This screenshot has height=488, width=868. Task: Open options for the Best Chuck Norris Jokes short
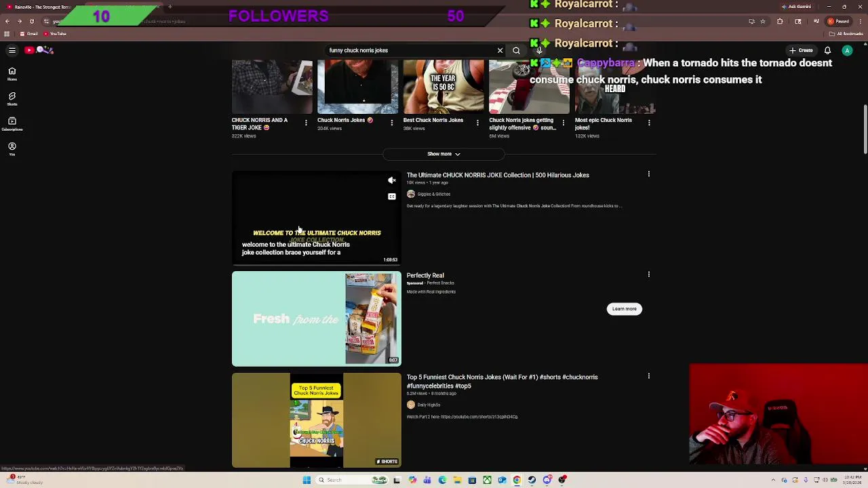coord(477,123)
